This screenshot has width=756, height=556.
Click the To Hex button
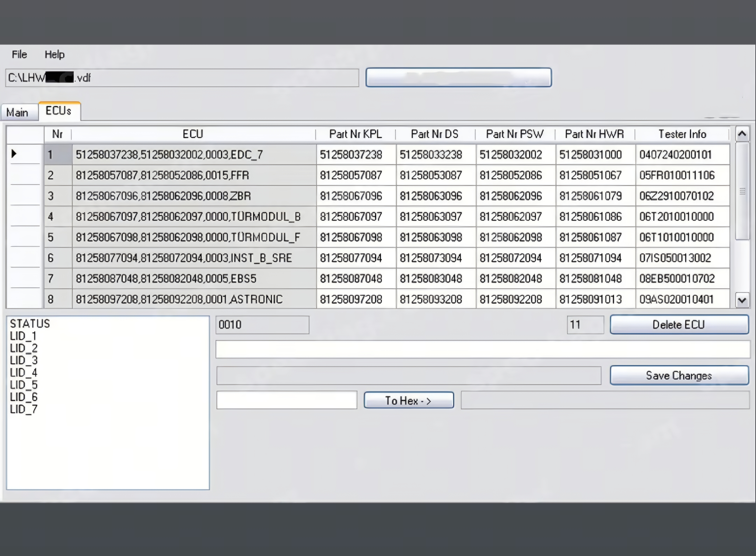(409, 401)
